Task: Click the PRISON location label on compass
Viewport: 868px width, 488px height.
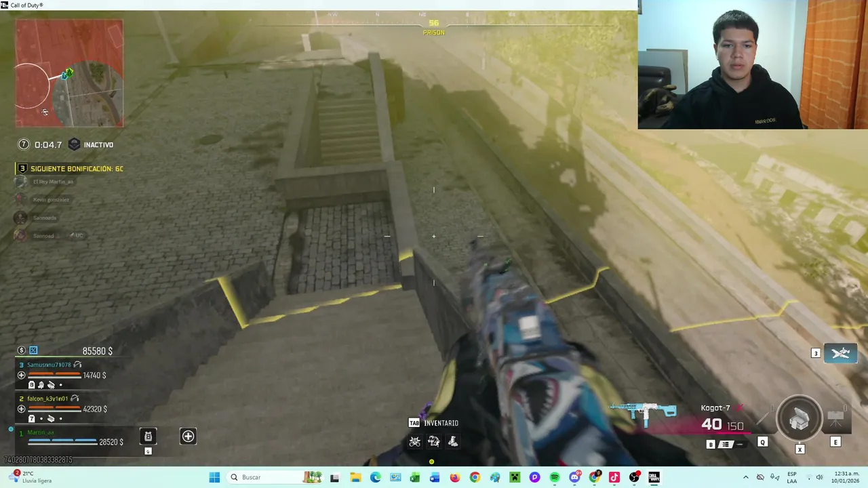Action: pos(434,33)
